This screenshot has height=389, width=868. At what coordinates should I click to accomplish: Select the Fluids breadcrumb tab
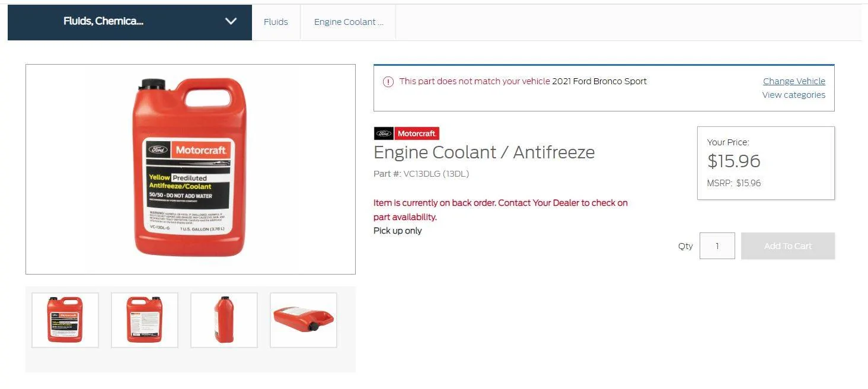point(275,21)
